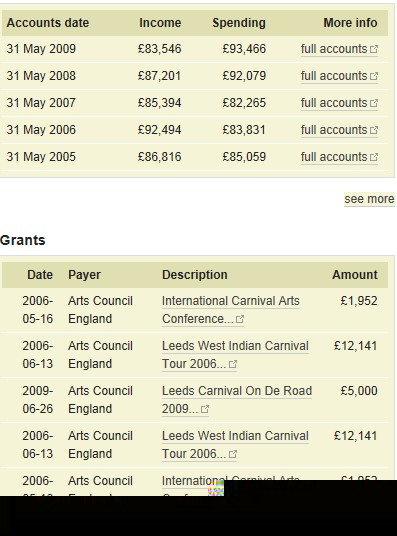Click the Amount column header in Grants
This screenshot has height=536, width=397.
pos(355,274)
